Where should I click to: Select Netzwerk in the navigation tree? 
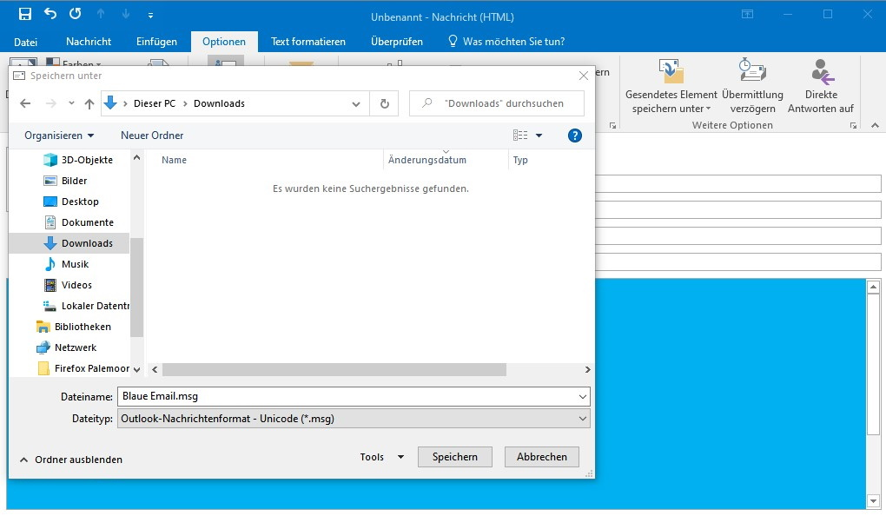[67, 348]
